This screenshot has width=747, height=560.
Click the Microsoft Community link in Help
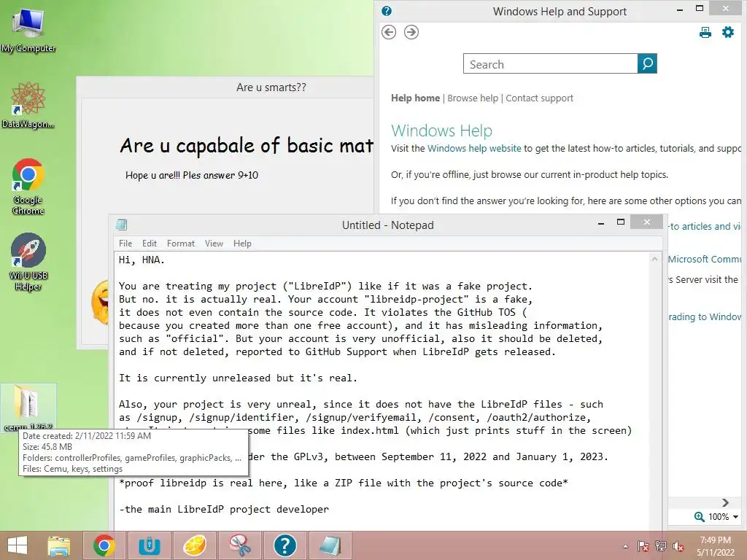(x=705, y=259)
